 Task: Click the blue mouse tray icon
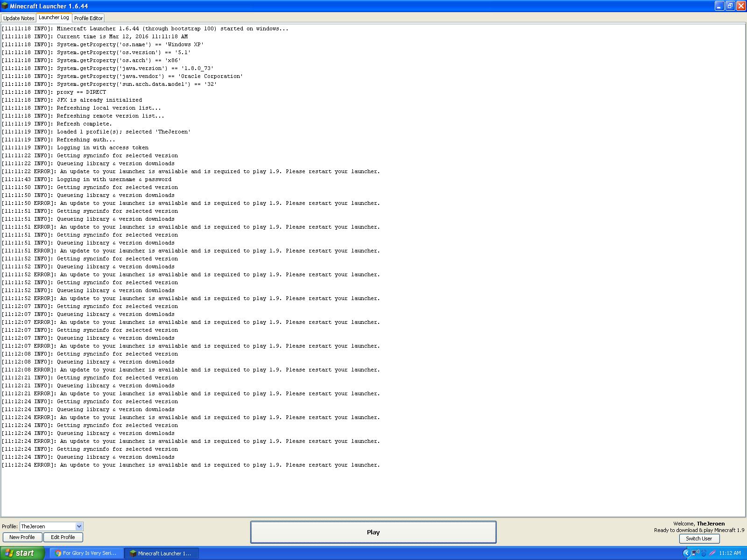click(x=704, y=553)
